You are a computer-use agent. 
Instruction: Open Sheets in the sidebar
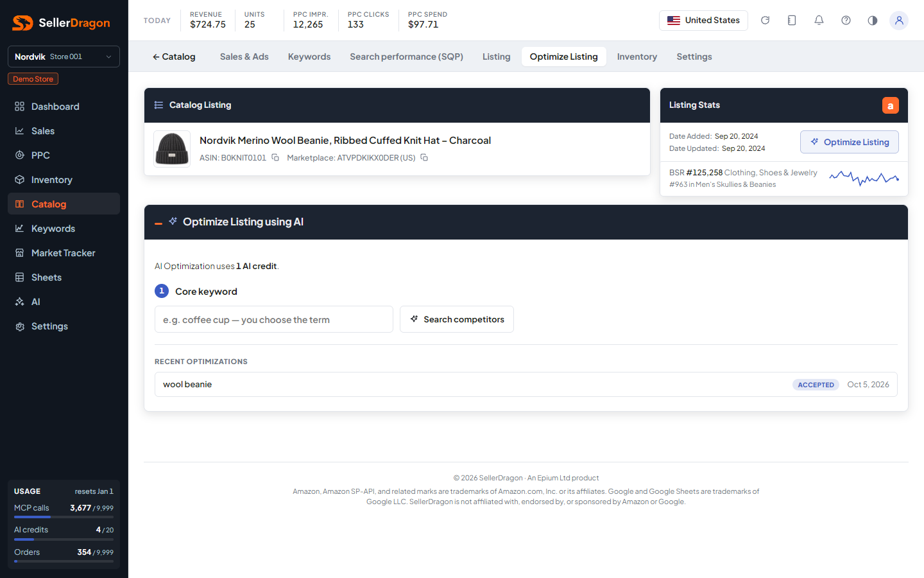[64, 277]
